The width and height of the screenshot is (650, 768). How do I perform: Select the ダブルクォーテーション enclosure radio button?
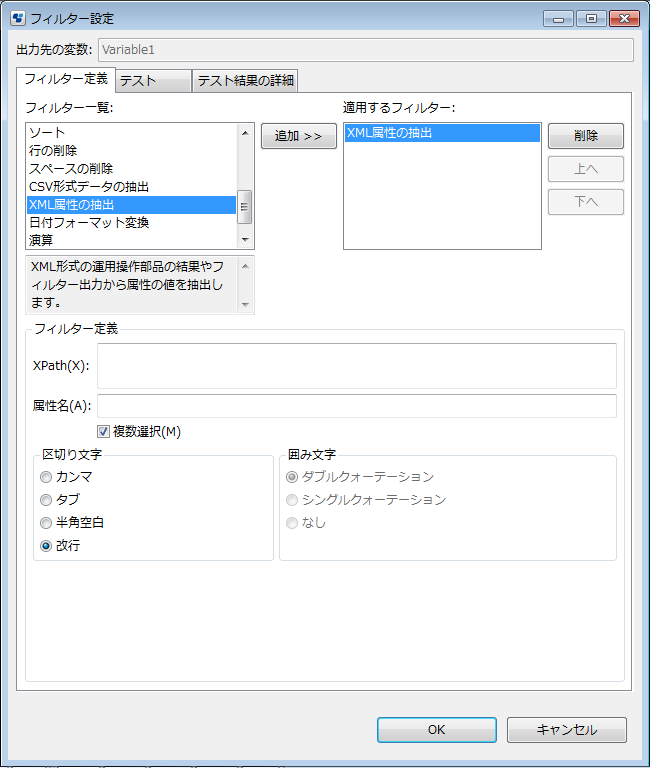tap(292, 477)
